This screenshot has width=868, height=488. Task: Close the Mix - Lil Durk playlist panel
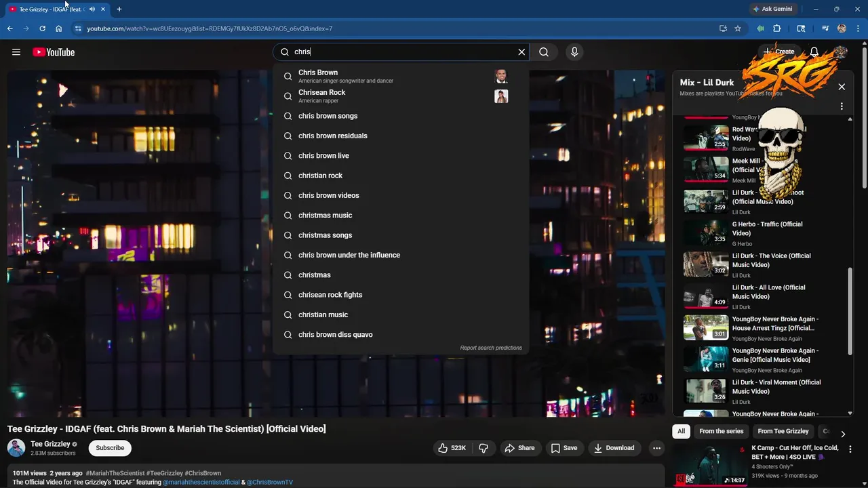pos(842,87)
